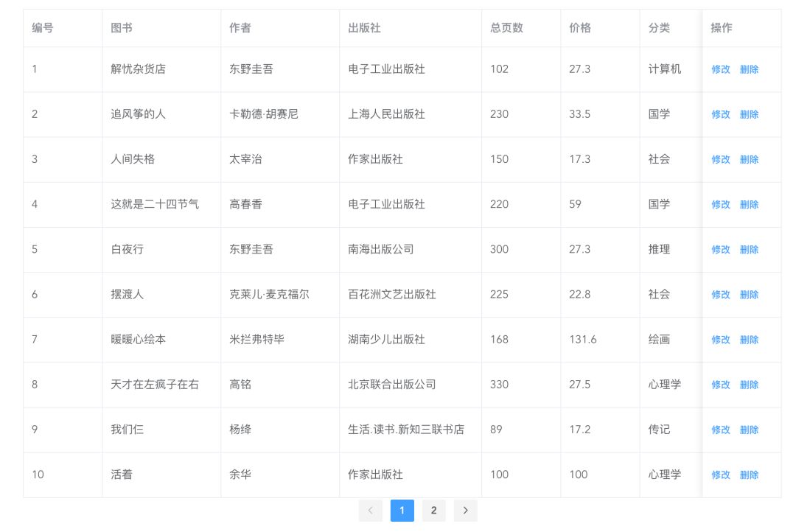Delete the 活着 book entry

coord(749,475)
